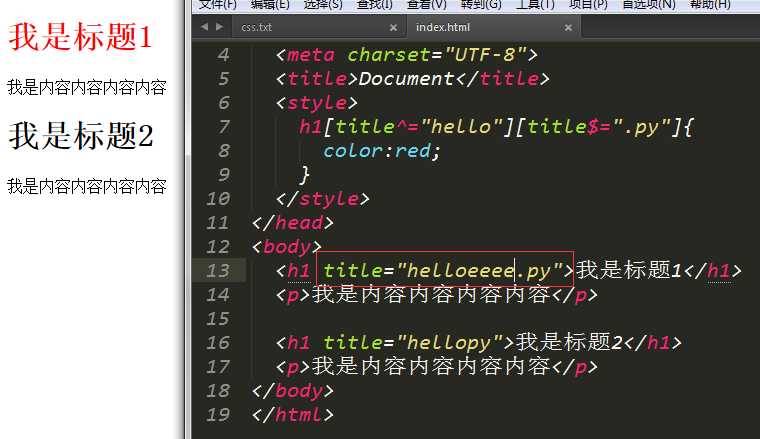760x439 pixels.
Task: Open the 首选项(N) menu
Action: (x=649, y=4)
